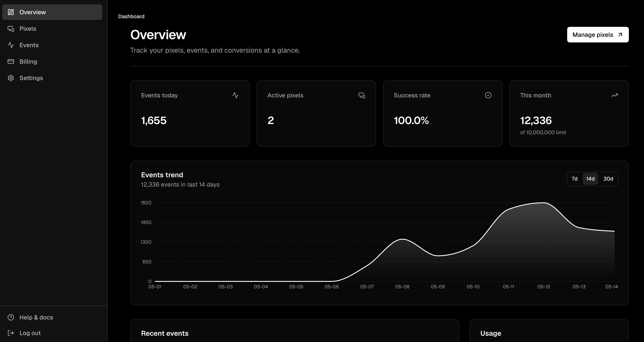Select the Overview sidebar item
This screenshot has height=342, width=644.
coord(52,12)
